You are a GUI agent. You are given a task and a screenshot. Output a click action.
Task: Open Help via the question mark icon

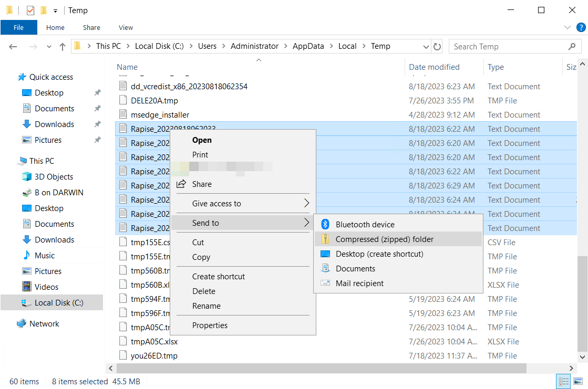point(581,27)
